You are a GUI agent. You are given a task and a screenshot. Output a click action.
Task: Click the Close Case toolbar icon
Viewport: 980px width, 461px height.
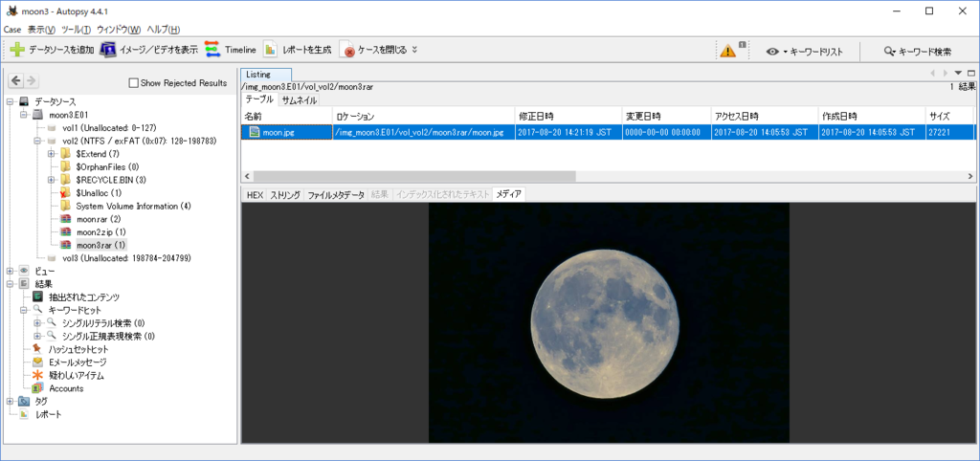[346, 50]
